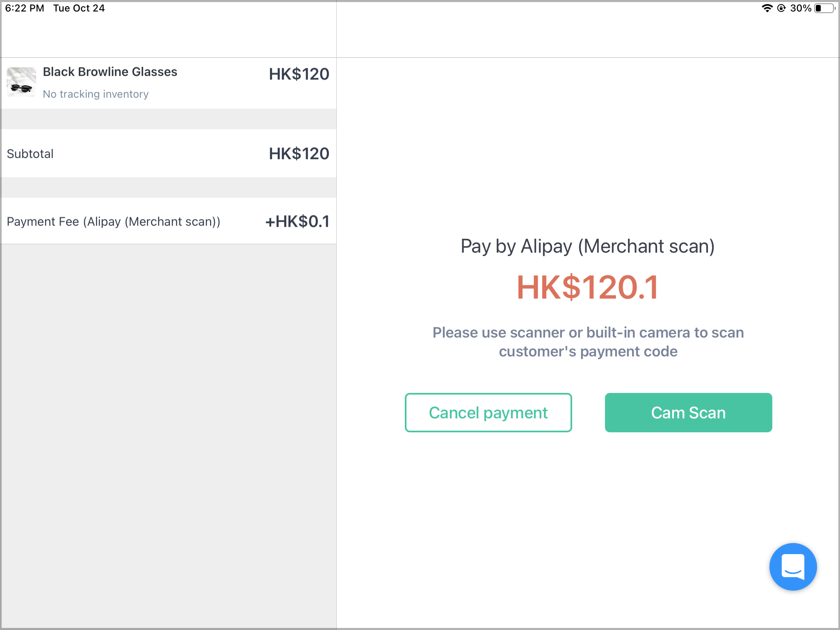Screen dimensions: 840x630
Task: Click the Pay by Alipay (Merchant scan) heading
Action: click(588, 247)
